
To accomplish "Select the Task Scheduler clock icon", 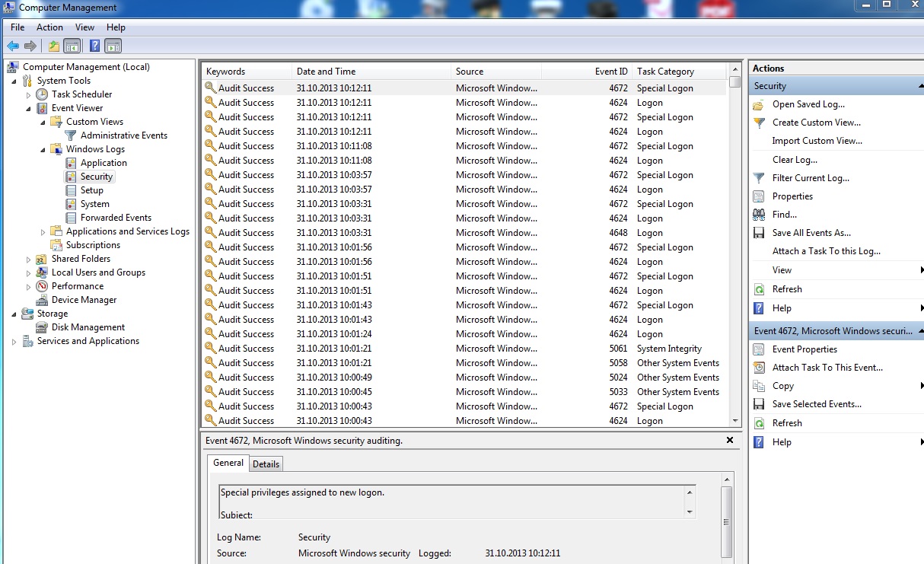I will coord(43,94).
